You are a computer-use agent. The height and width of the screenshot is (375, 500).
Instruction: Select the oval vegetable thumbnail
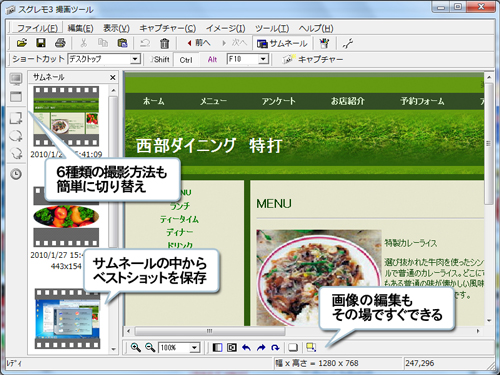click(66, 216)
